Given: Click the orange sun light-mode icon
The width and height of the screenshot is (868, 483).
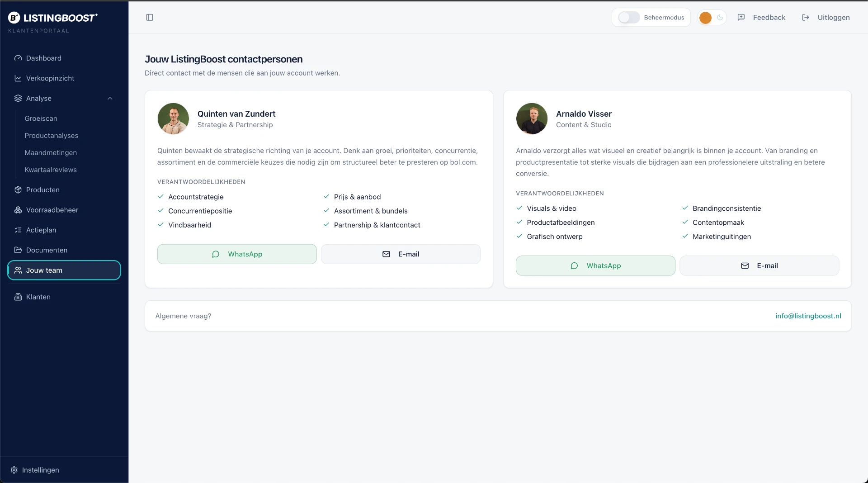Looking at the screenshot, I should [705, 18].
